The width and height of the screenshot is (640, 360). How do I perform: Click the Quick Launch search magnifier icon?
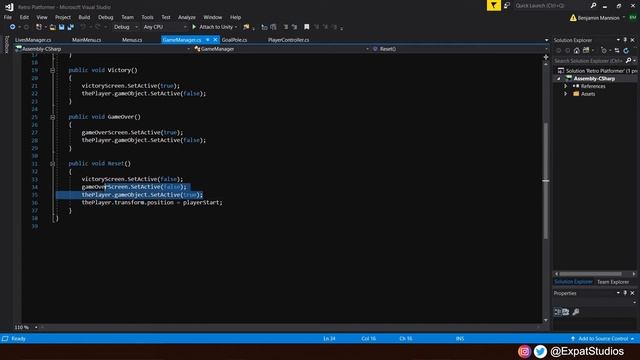click(593, 5)
